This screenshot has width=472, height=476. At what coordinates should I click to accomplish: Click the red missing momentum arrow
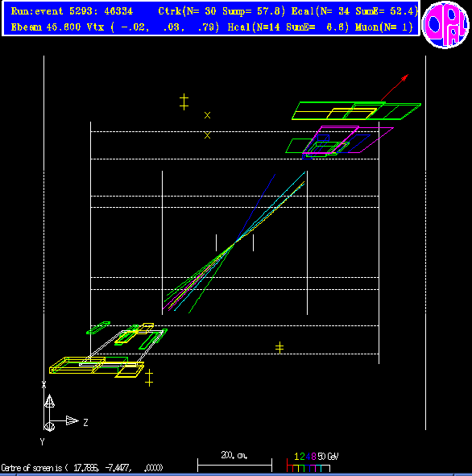[395, 87]
